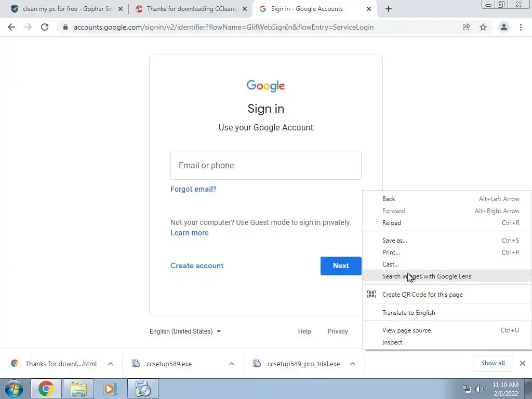Click the network tray icon

point(467,389)
